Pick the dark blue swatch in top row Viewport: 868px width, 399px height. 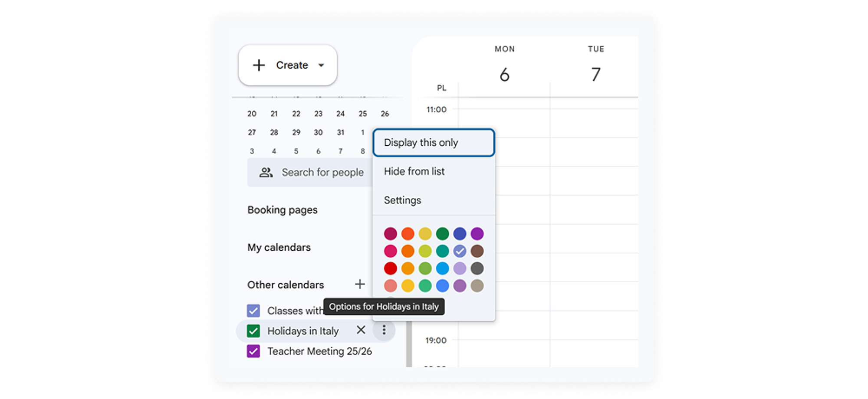460,234
